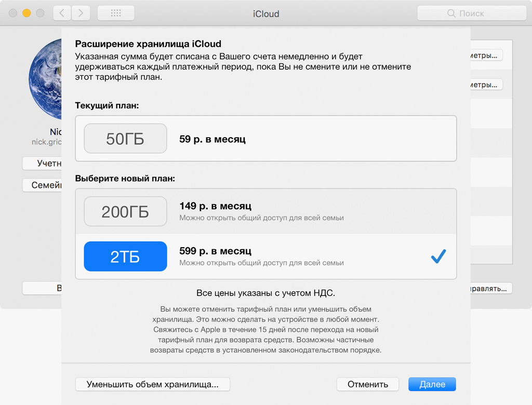Click the Earth profile picture
This screenshot has height=405, width=532.
[45, 79]
